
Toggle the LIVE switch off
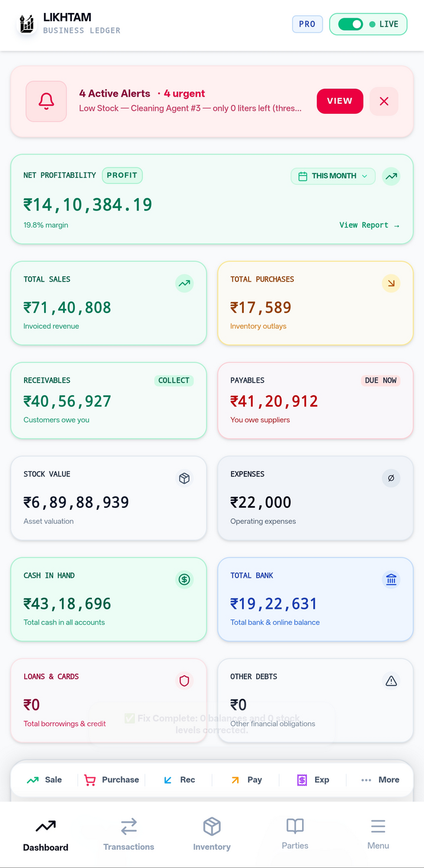[x=350, y=24]
